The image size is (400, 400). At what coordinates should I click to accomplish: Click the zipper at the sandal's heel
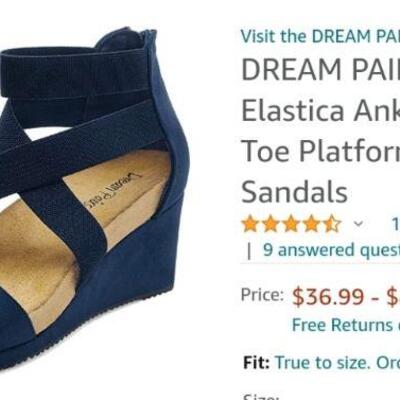(151, 34)
